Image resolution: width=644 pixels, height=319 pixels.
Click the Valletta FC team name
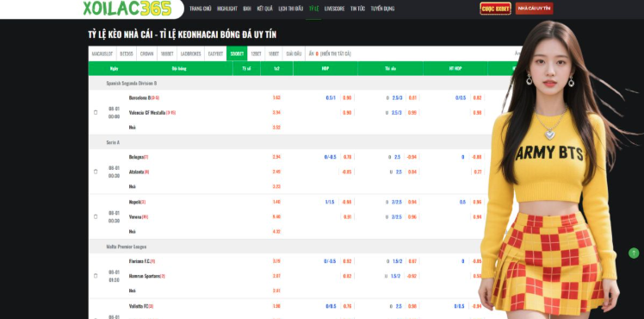[139, 306]
